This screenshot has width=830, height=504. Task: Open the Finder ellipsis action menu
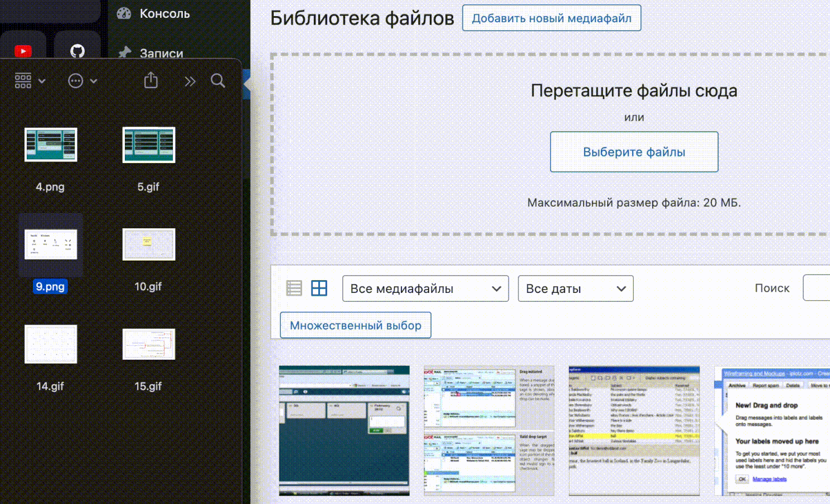click(82, 81)
